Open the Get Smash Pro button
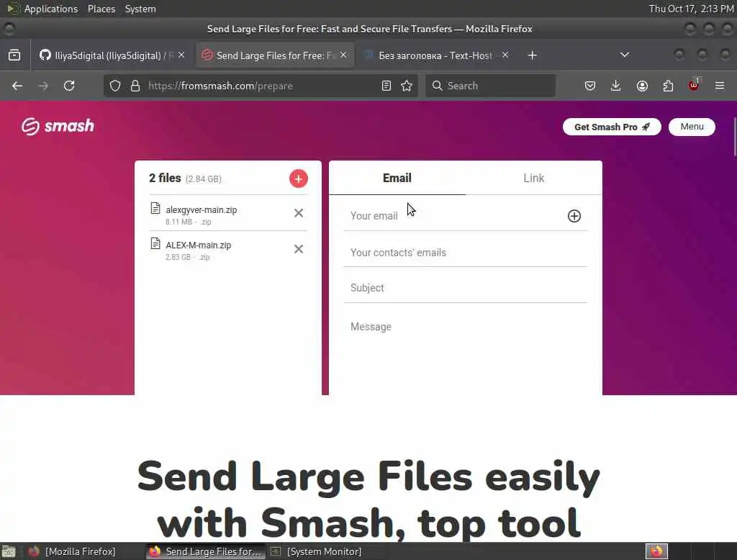The height and width of the screenshot is (560, 737). (612, 127)
